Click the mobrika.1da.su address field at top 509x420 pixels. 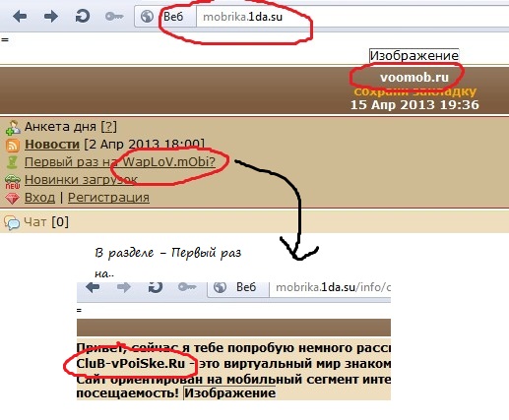(352, 17)
